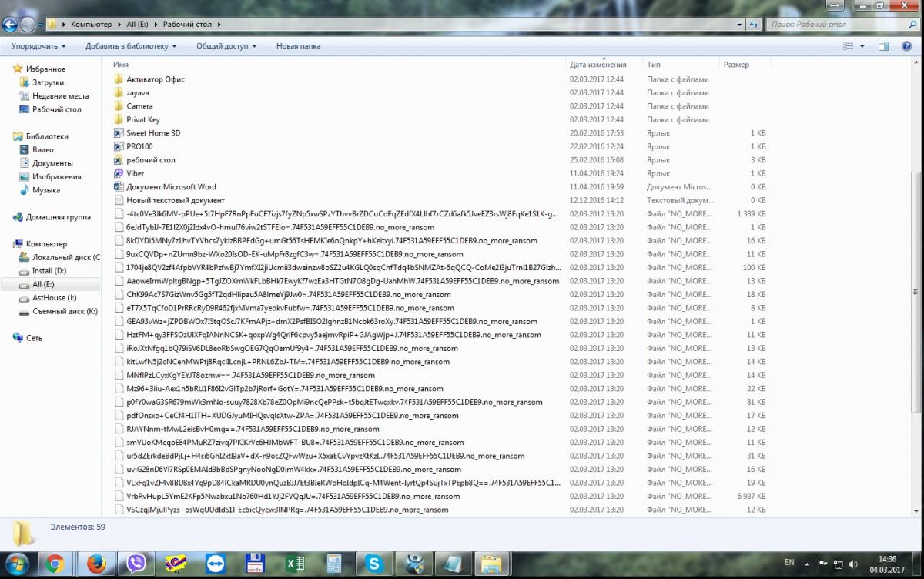Viewport: 924px width, 579px height.
Task: Open the Упорядочить dropdown menu
Action: [38, 46]
